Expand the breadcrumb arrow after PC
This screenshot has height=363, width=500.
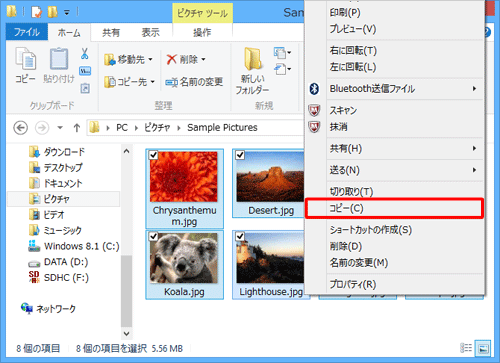[136, 128]
